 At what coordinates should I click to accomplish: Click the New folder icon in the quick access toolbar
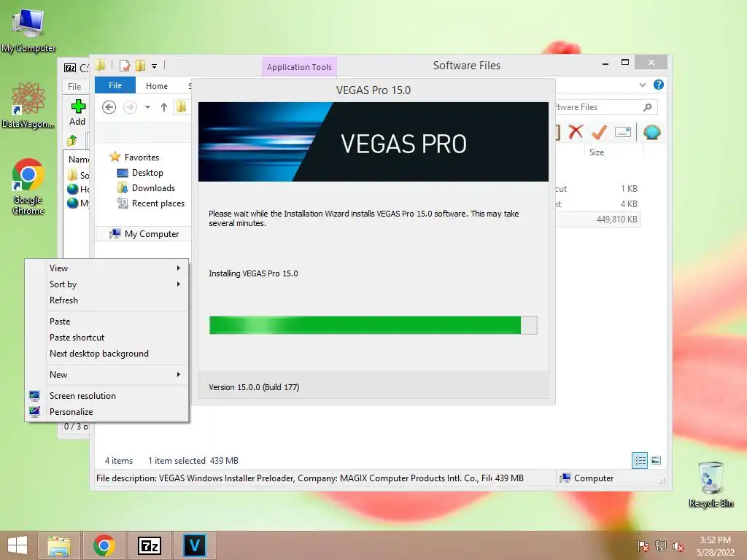pyautogui.click(x=140, y=66)
